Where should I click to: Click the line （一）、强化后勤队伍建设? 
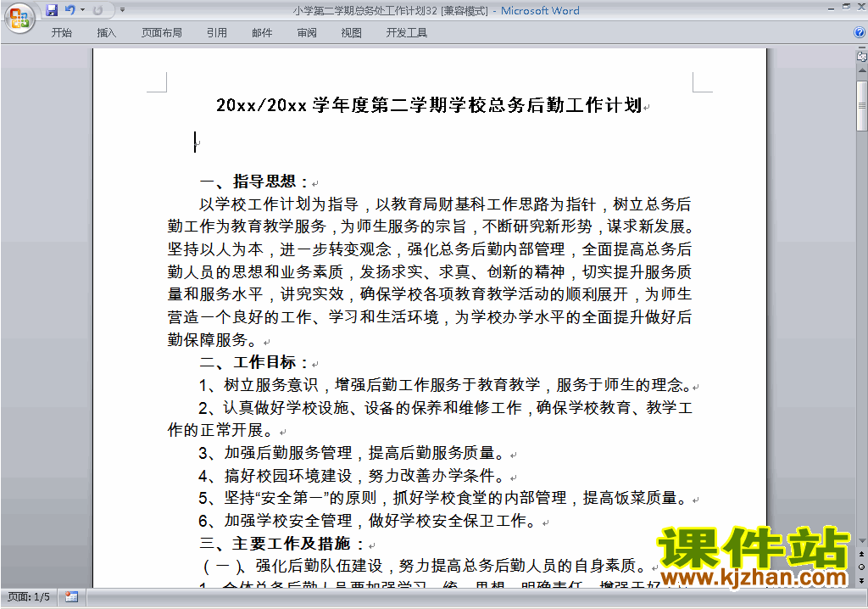click(425, 566)
